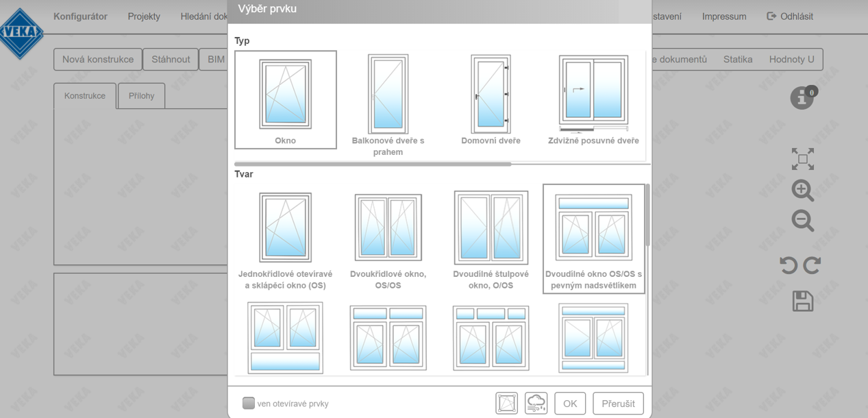Viewport: 868px width, 418px height.
Task: Click the frame shape icon beside weather icon
Action: click(507, 404)
